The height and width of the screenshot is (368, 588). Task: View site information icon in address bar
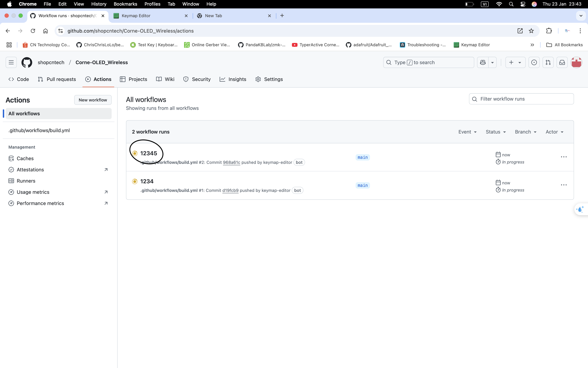pyautogui.click(x=61, y=31)
